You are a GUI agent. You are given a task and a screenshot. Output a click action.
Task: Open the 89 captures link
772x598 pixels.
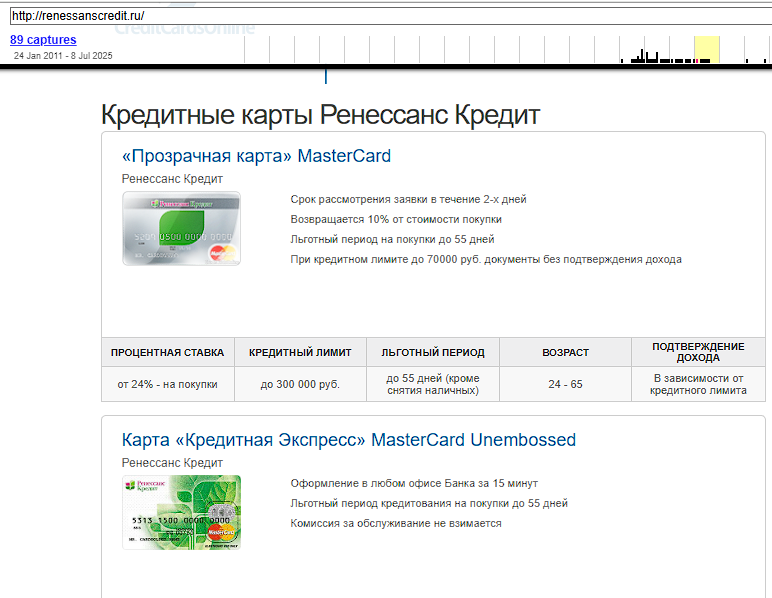click(43, 40)
